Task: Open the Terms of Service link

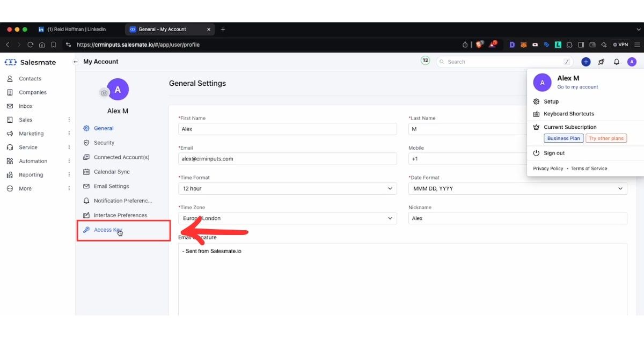Action: (589, 168)
